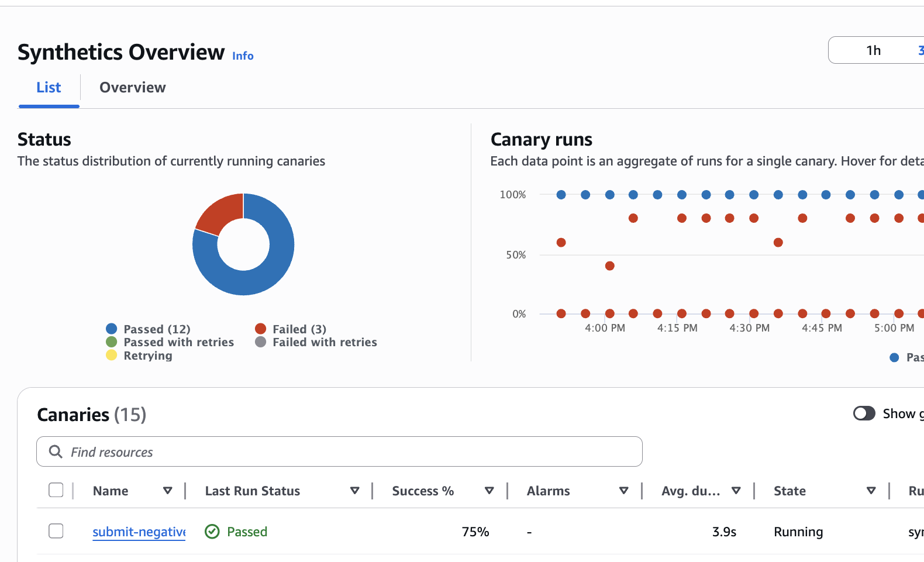
Task: Expand the Success % column sort arrow
Action: pyautogui.click(x=489, y=491)
